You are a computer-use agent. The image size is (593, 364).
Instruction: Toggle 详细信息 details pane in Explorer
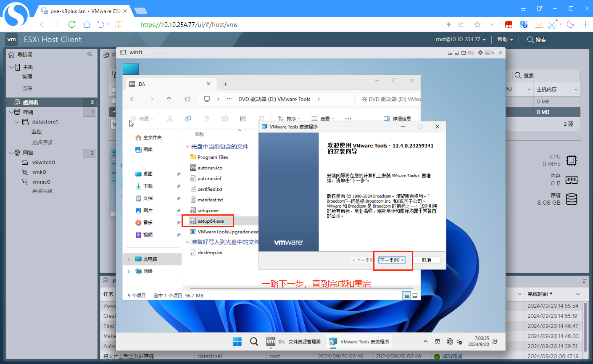tap(398, 119)
